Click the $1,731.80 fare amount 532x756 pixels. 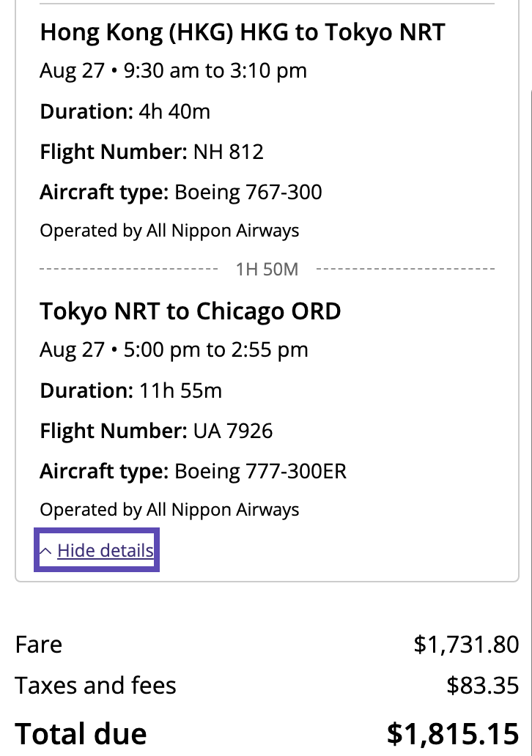tap(466, 645)
